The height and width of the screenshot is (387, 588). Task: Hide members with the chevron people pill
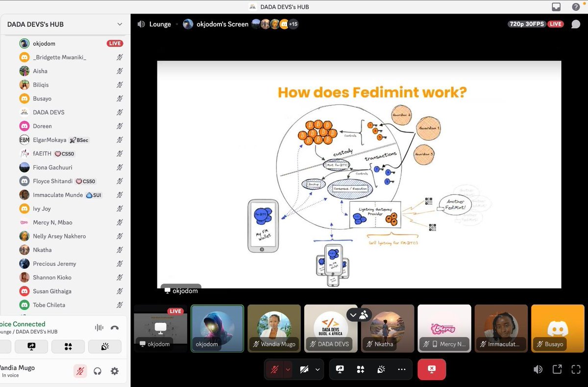tap(358, 315)
